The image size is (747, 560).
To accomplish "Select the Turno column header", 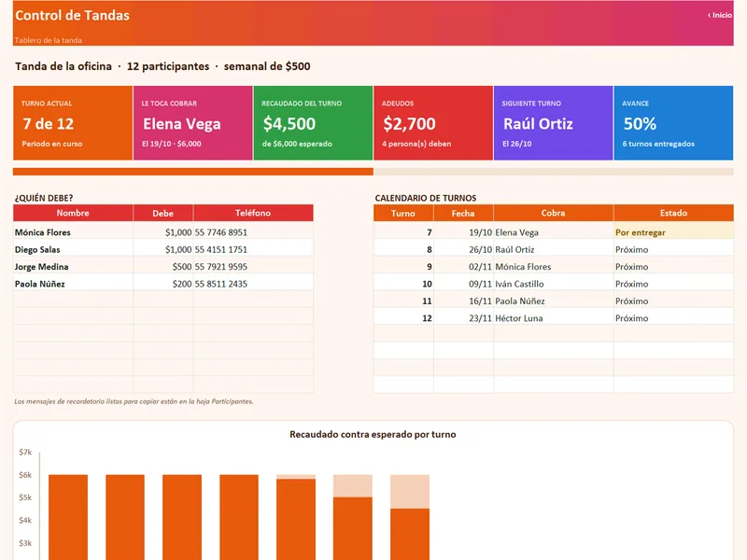I will 403,213.
